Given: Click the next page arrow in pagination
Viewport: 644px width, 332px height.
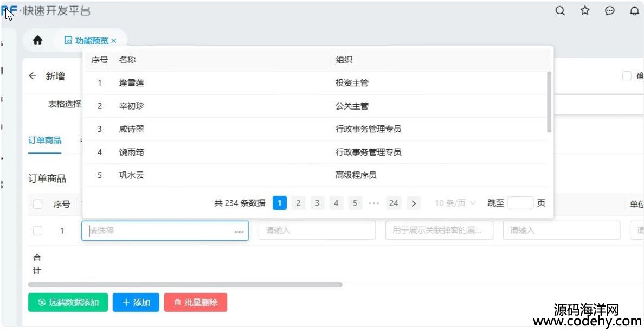Looking at the screenshot, I should pyautogui.click(x=414, y=203).
